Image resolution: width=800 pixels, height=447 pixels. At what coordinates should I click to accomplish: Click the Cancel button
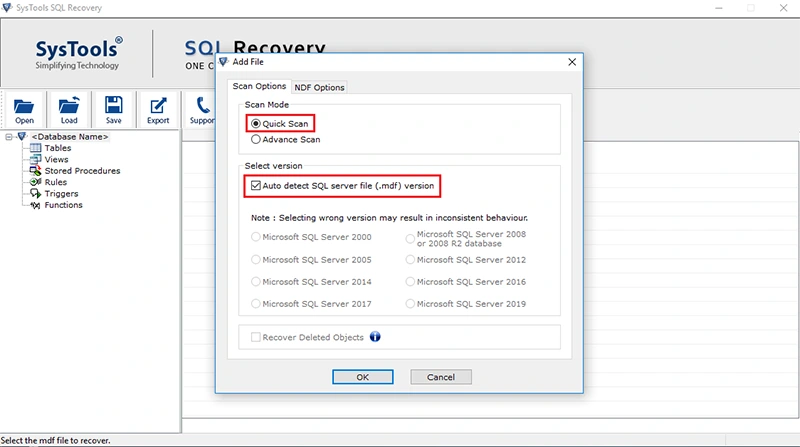441,377
